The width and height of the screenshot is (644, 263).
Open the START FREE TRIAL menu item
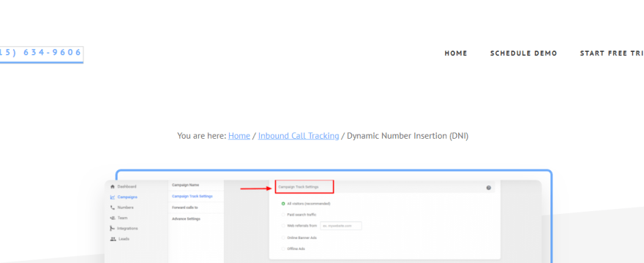612,53
